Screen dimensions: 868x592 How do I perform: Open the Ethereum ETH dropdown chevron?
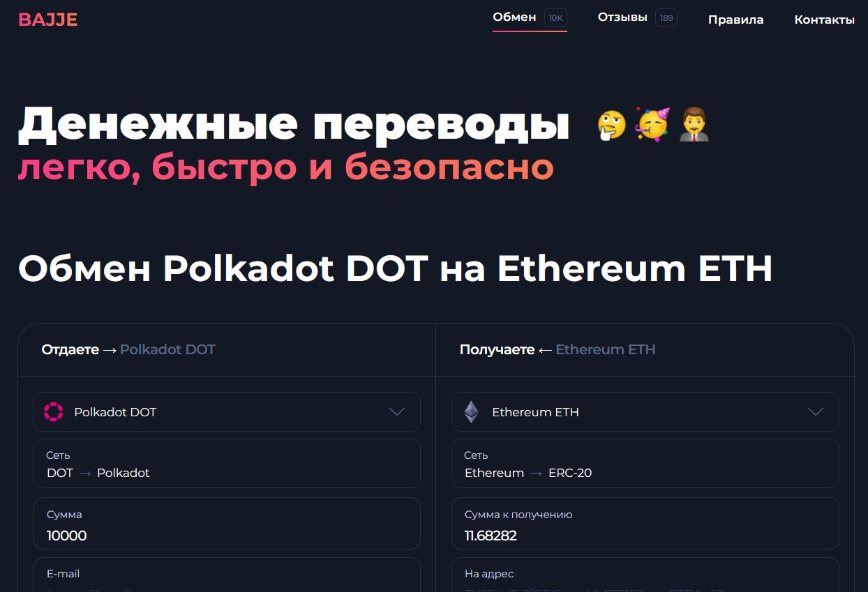(x=816, y=412)
